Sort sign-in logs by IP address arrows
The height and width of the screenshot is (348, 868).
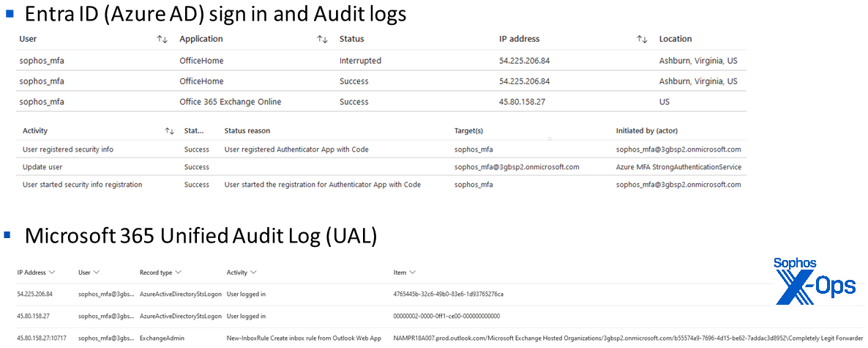click(642, 40)
